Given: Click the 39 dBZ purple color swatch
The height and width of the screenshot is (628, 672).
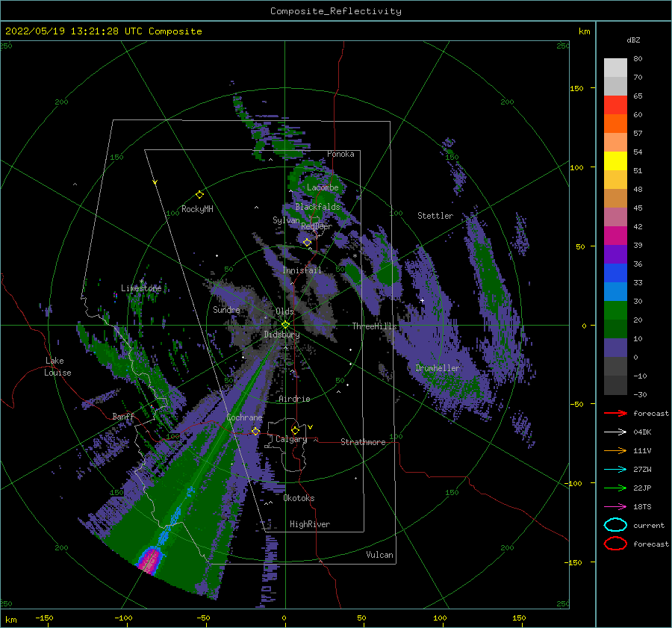Looking at the screenshot, I should click(615, 254).
